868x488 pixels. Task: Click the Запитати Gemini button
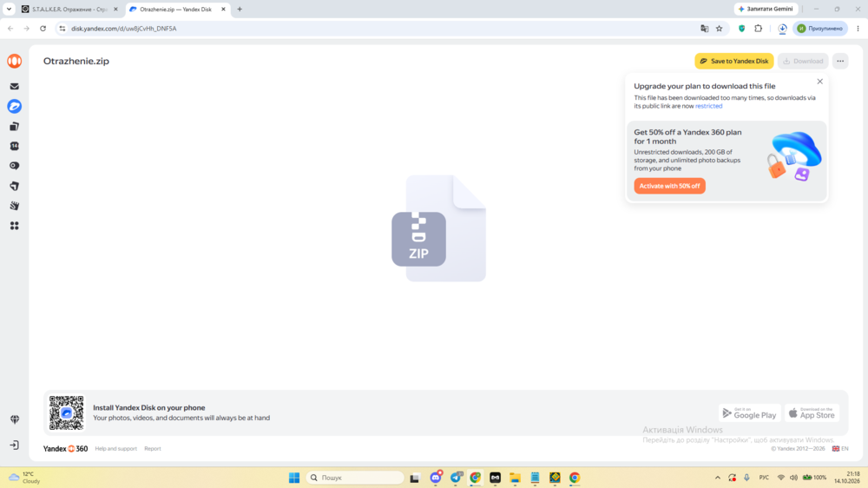coord(766,9)
